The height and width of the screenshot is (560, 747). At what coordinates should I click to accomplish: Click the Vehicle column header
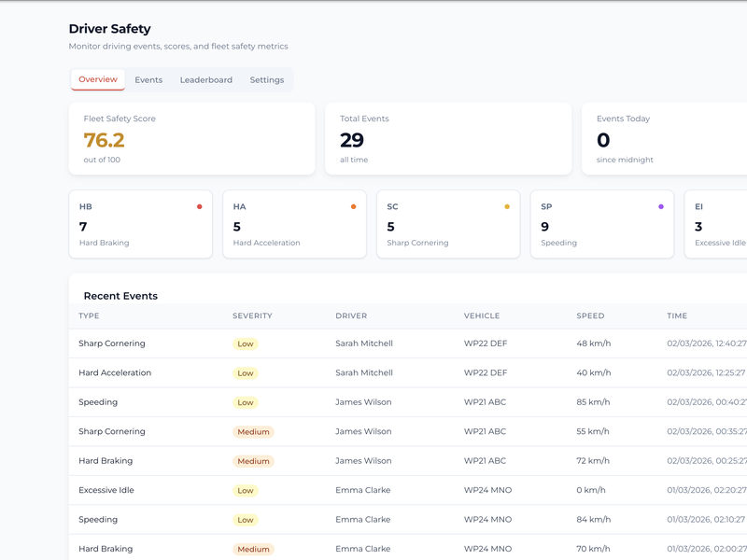click(482, 316)
